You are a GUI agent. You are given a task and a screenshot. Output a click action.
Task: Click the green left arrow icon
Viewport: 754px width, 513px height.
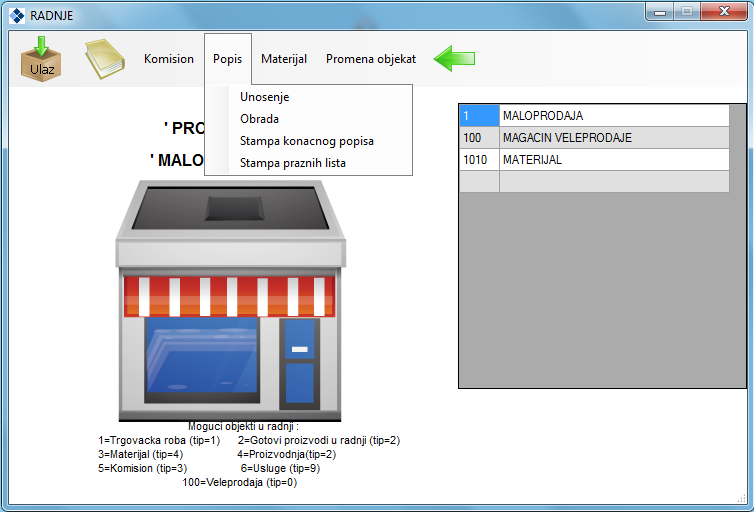tap(454, 59)
